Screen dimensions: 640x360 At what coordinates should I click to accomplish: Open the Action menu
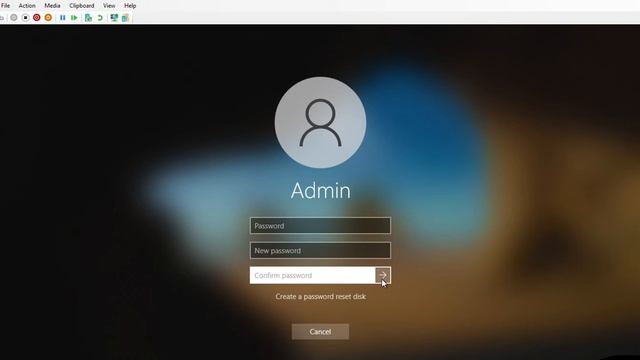(x=27, y=6)
